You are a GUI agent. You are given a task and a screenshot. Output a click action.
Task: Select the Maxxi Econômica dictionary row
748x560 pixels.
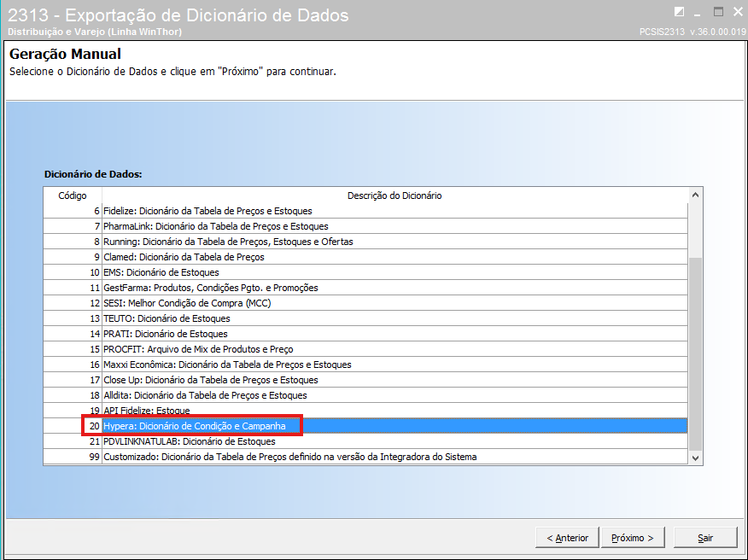pos(365,365)
